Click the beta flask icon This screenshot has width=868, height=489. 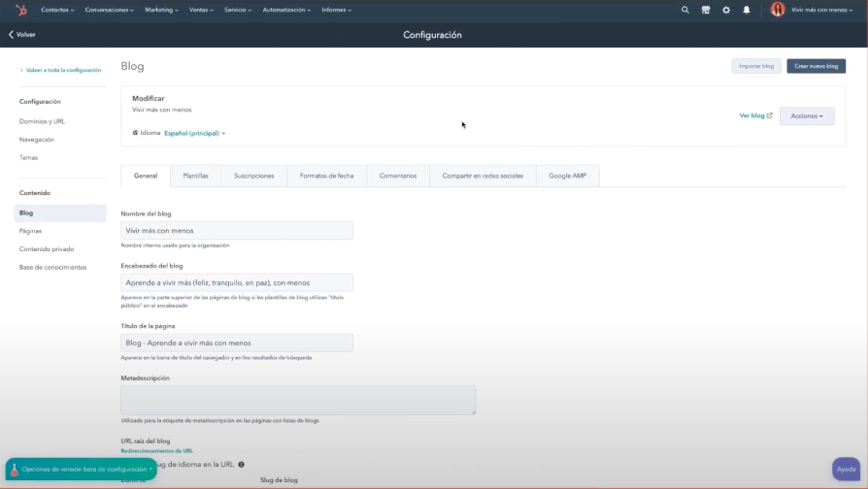click(15, 470)
